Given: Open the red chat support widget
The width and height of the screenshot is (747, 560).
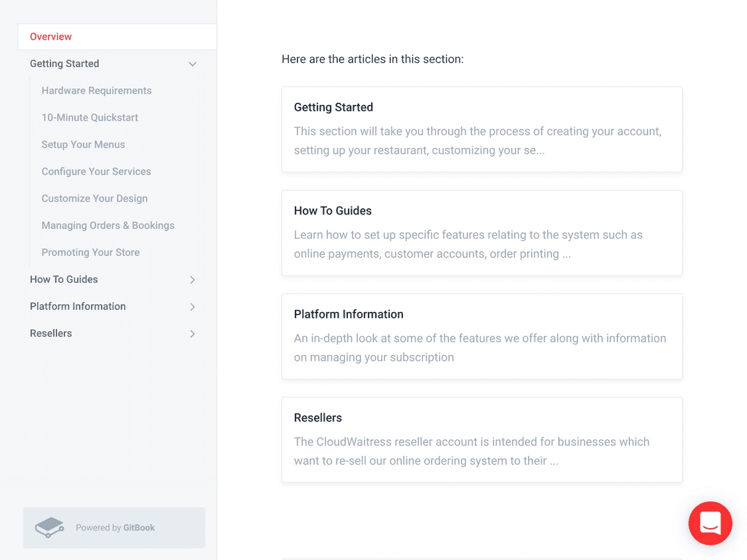Looking at the screenshot, I should (x=710, y=523).
